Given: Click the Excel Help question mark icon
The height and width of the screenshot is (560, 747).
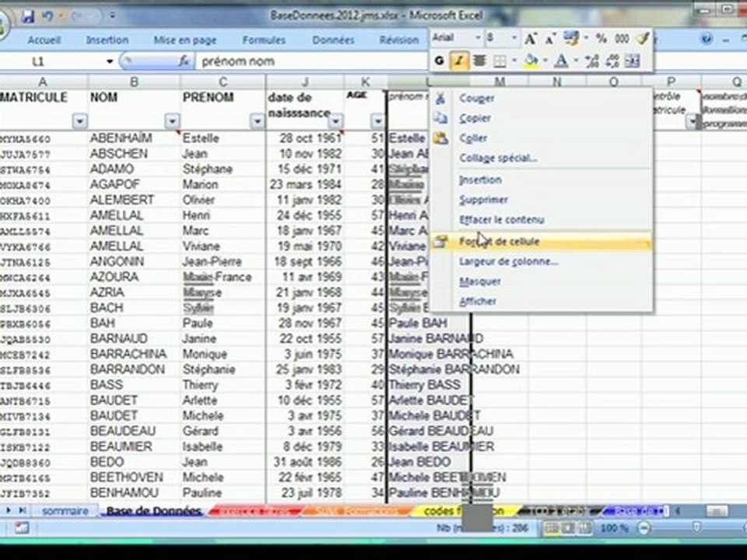Looking at the screenshot, I should [707, 39].
